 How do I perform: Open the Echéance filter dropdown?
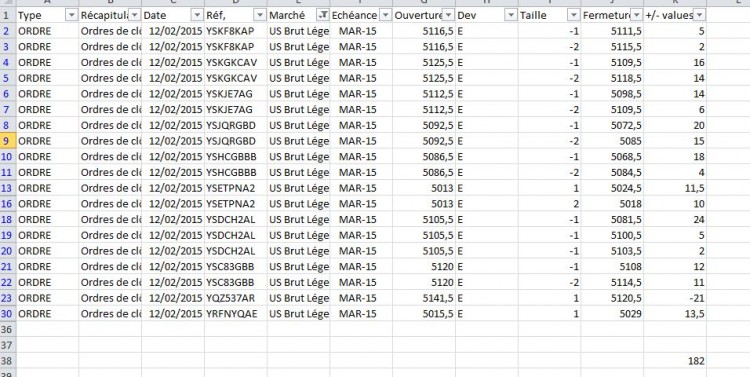coord(386,16)
